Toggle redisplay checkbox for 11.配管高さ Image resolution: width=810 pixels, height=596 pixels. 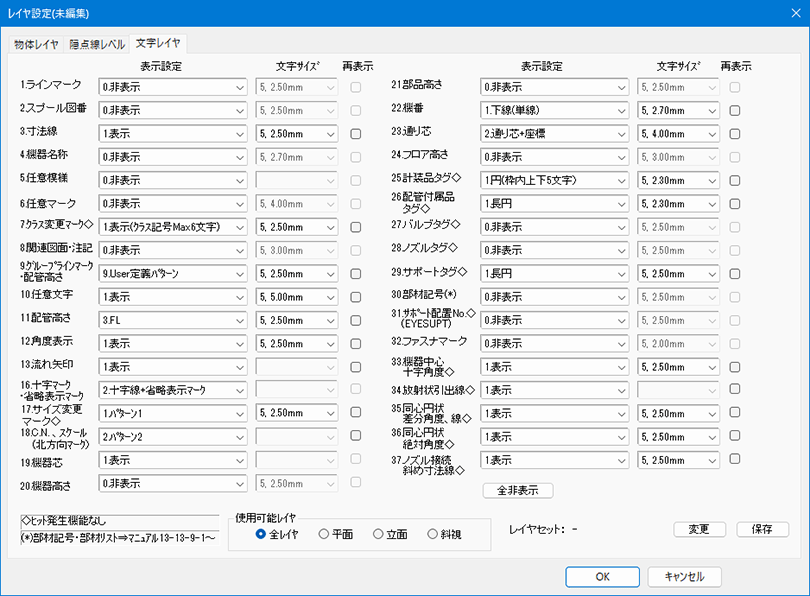click(355, 320)
